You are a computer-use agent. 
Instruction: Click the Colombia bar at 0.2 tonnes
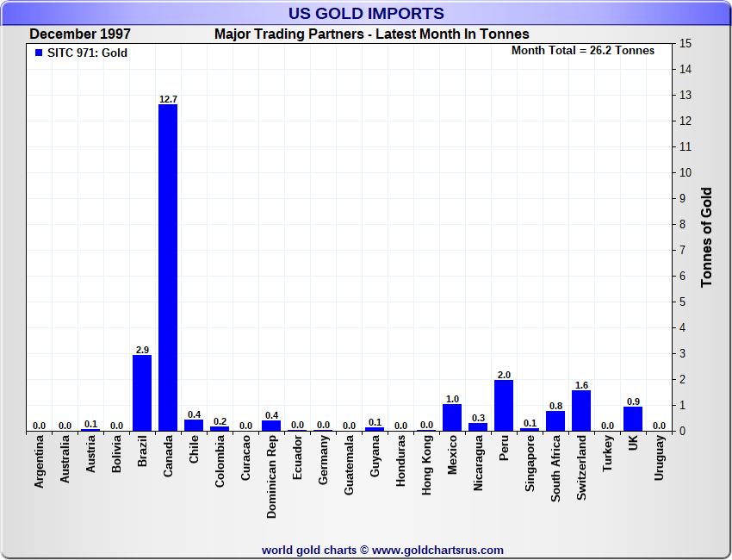coord(220,428)
